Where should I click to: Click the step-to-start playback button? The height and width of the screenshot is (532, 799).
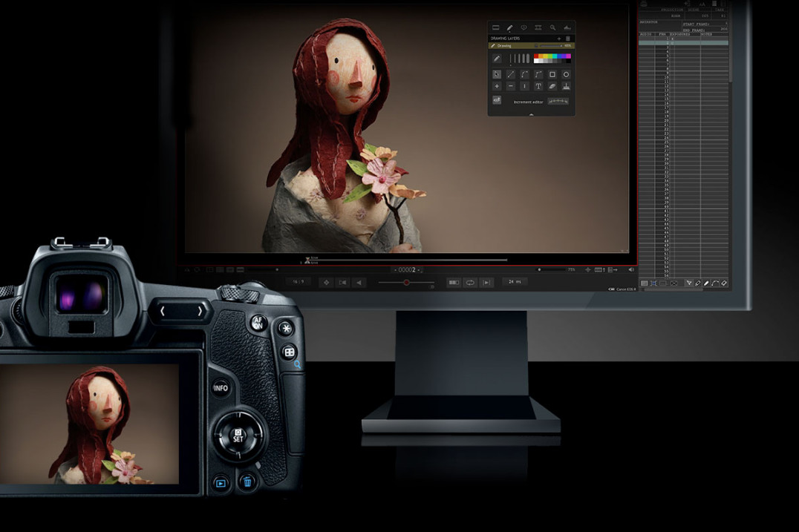coord(343,283)
